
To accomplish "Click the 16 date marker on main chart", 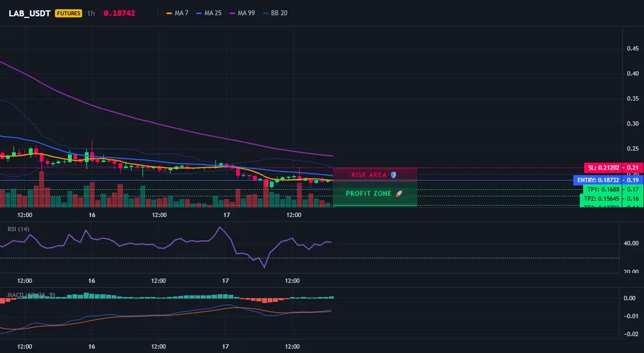I will pyautogui.click(x=92, y=215).
